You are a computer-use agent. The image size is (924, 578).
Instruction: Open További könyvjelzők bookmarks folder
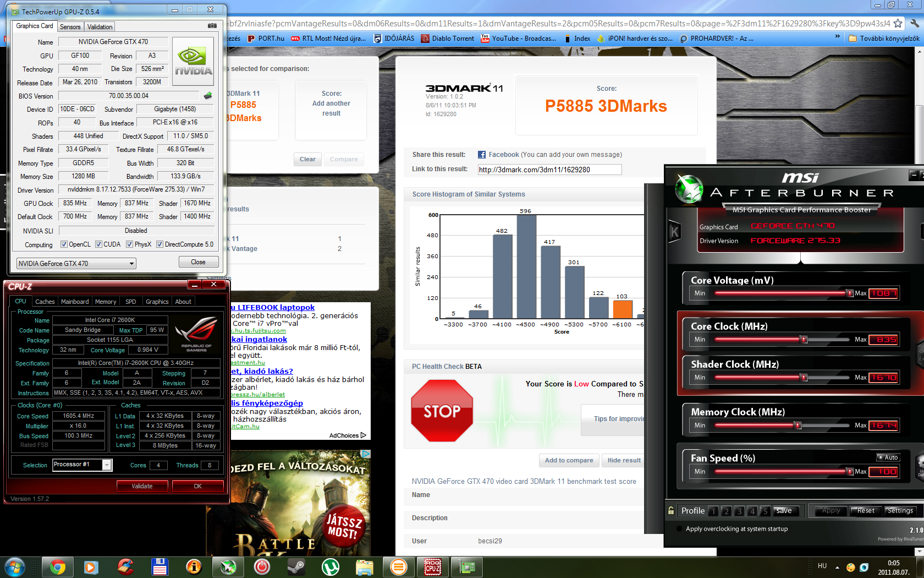[884, 39]
